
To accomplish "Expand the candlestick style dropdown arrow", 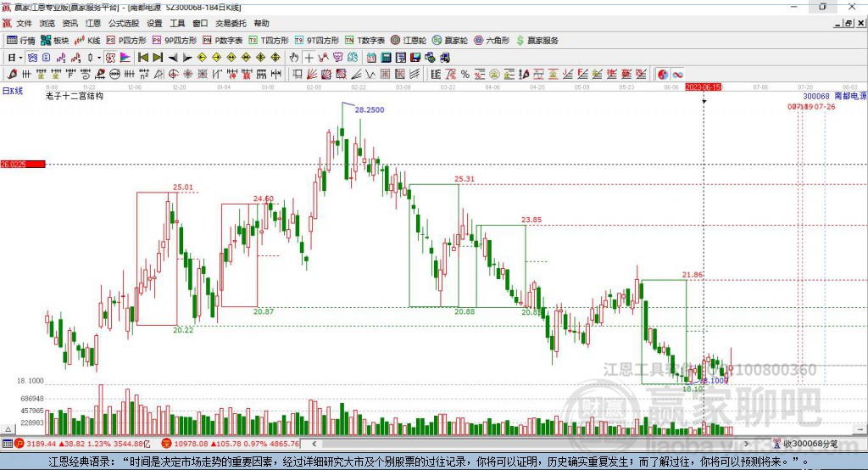I will coord(99,58).
